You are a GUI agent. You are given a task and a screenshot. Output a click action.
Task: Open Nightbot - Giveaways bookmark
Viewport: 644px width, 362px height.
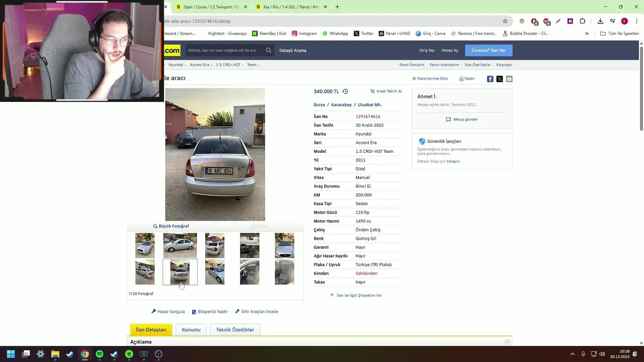227,34
